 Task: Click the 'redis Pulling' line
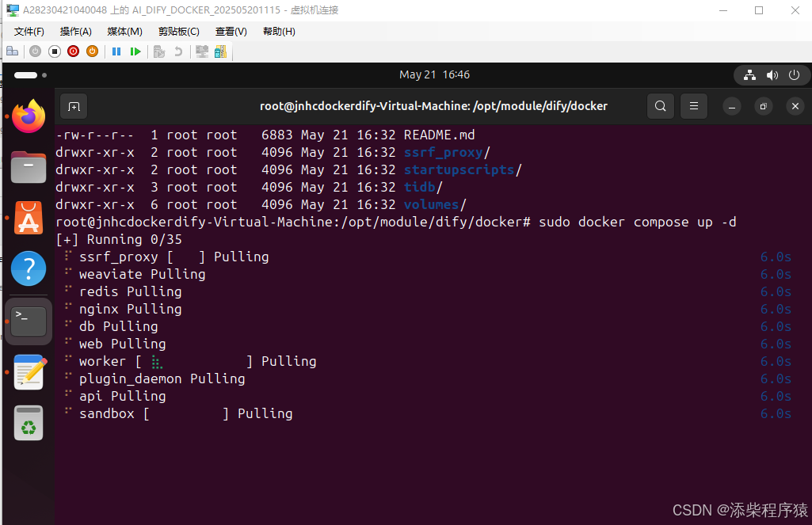coord(130,292)
